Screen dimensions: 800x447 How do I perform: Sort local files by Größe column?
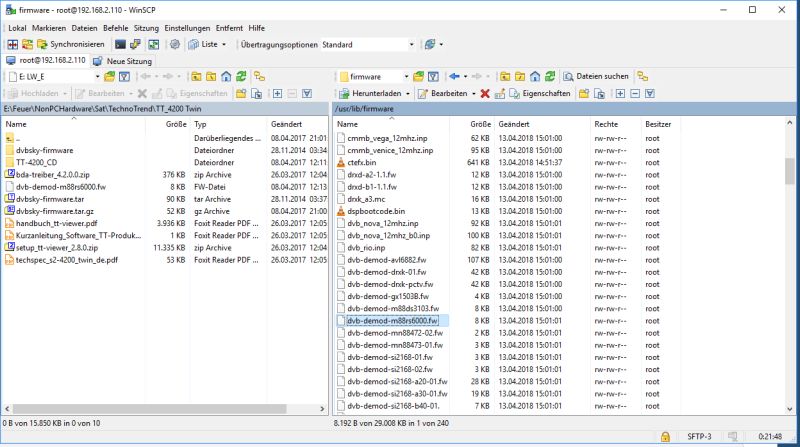(176, 124)
